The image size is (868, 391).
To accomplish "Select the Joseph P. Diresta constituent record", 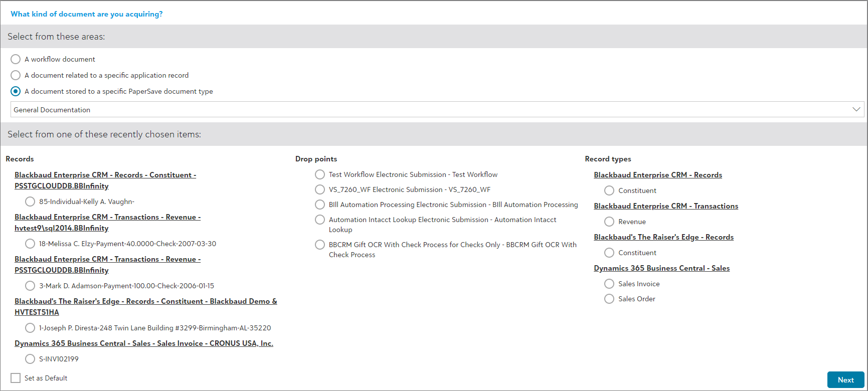I will 30,328.
